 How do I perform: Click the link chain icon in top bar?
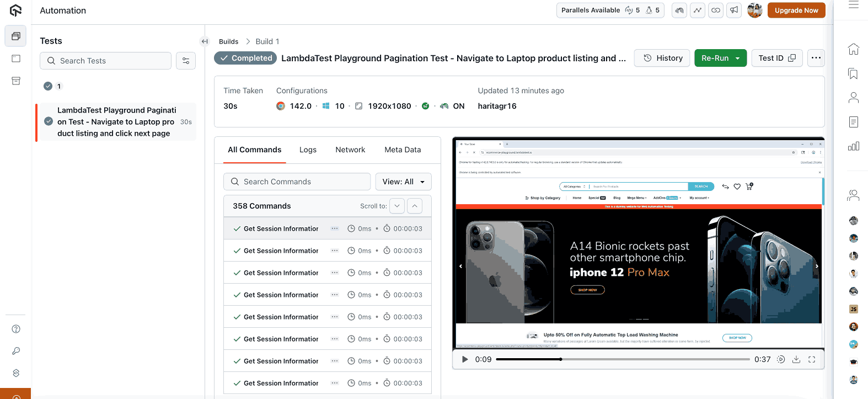tap(716, 10)
